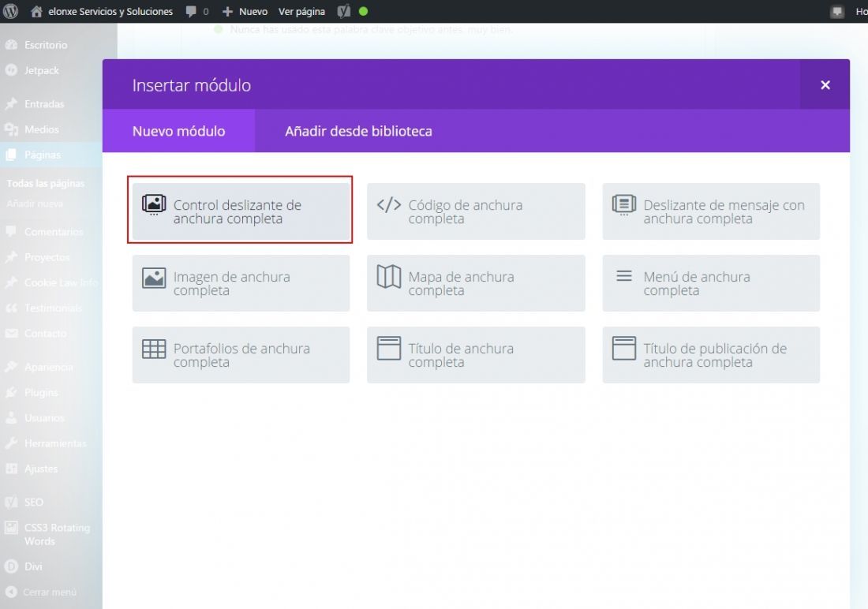Click the full-width slider module icon
Screen dimensions: 868x609
(x=154, y=204)
